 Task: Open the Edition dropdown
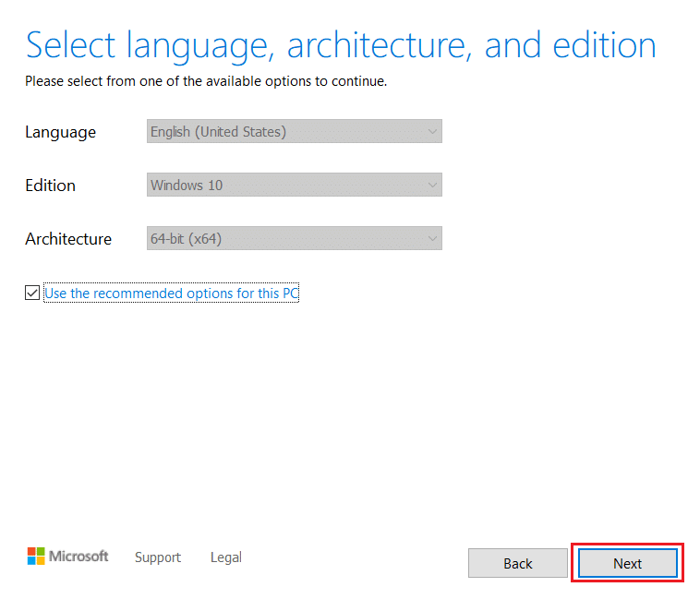point(295,185)
